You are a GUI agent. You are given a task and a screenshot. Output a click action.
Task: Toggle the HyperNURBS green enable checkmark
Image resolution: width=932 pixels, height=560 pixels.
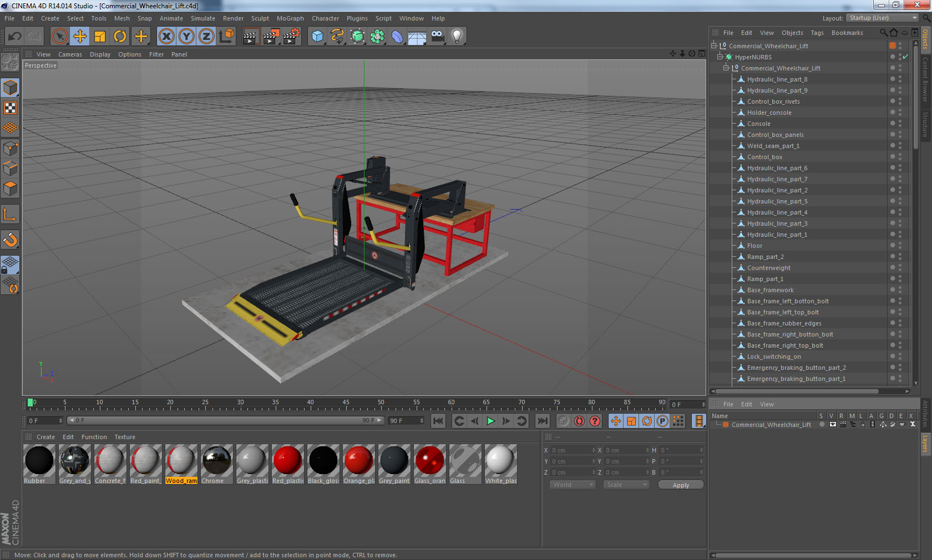coord(906,57)
